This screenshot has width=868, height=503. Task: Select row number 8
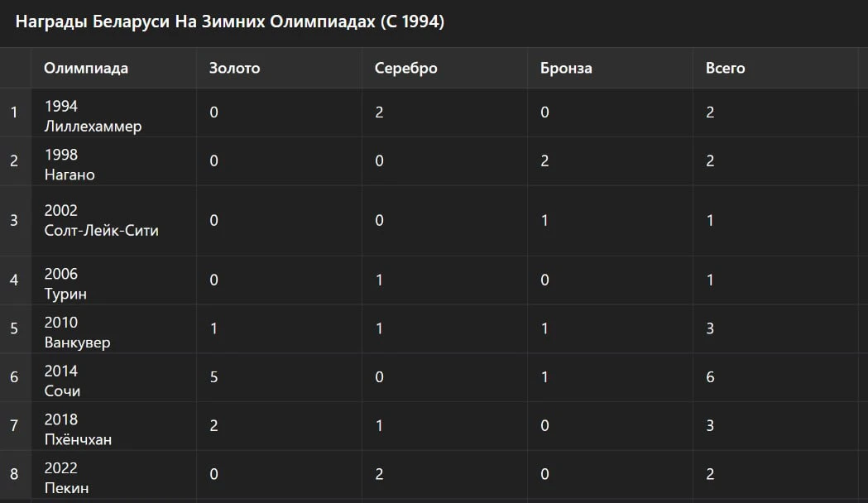[x=14, y=474]
